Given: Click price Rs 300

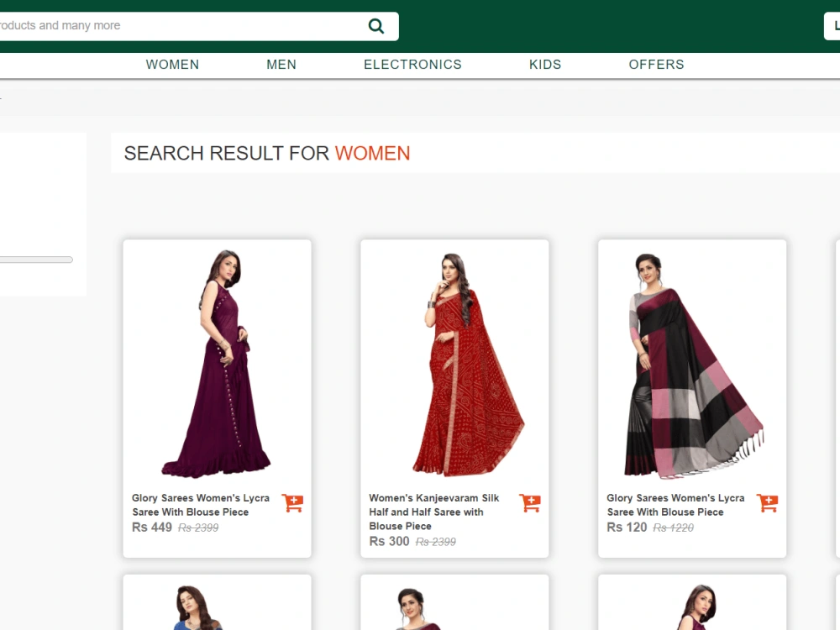Looking at the screenshot, I should pyautogui.click(x=389, y=541).
